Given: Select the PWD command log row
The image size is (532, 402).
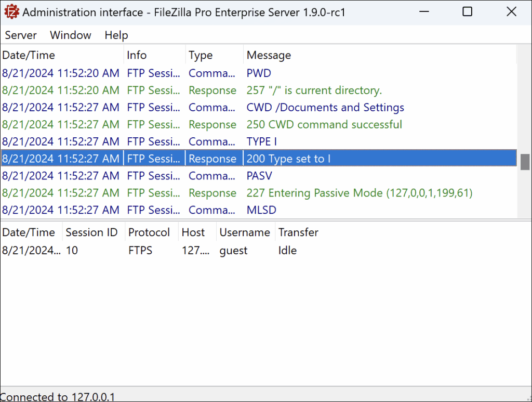Looking at the screenshot, I should 259,73.
